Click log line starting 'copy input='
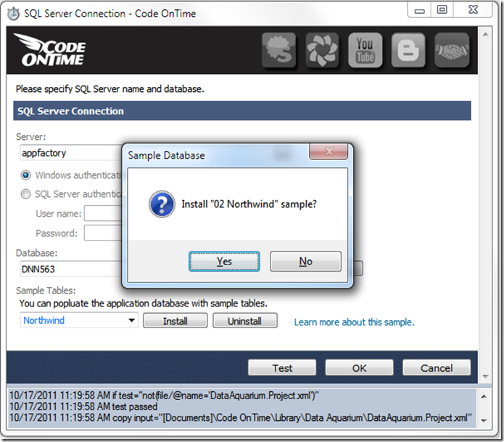504x442 pixels. (241, 417)
